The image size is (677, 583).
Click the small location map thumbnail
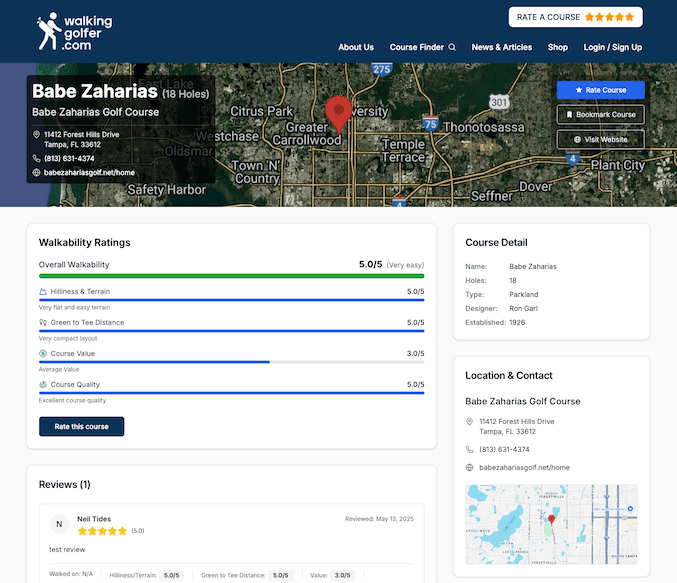point(551,524)
